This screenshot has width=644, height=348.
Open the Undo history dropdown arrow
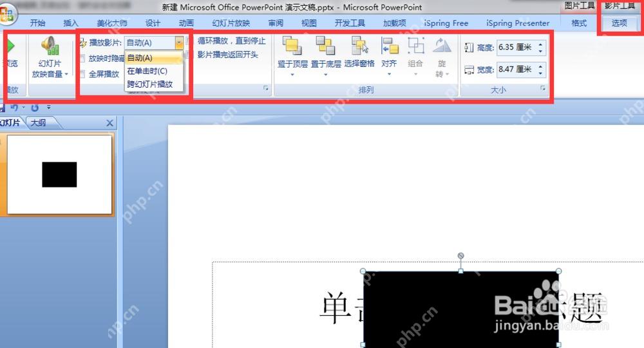point(23,107)
